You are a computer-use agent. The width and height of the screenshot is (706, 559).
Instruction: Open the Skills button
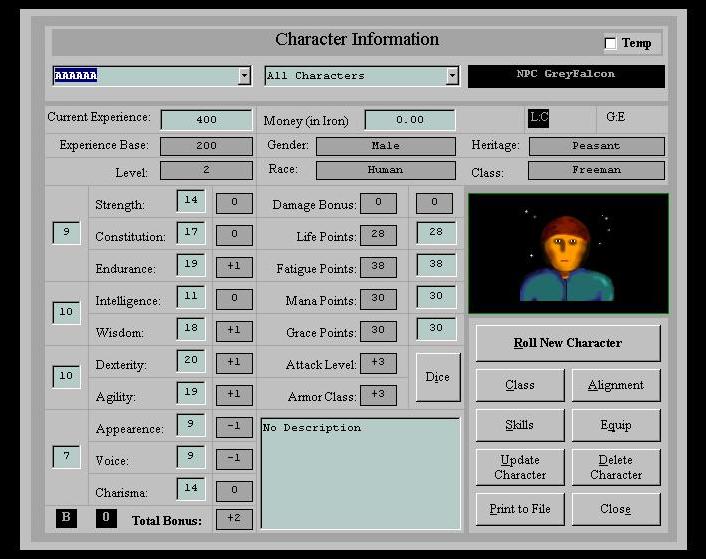(x=519, y=425)
